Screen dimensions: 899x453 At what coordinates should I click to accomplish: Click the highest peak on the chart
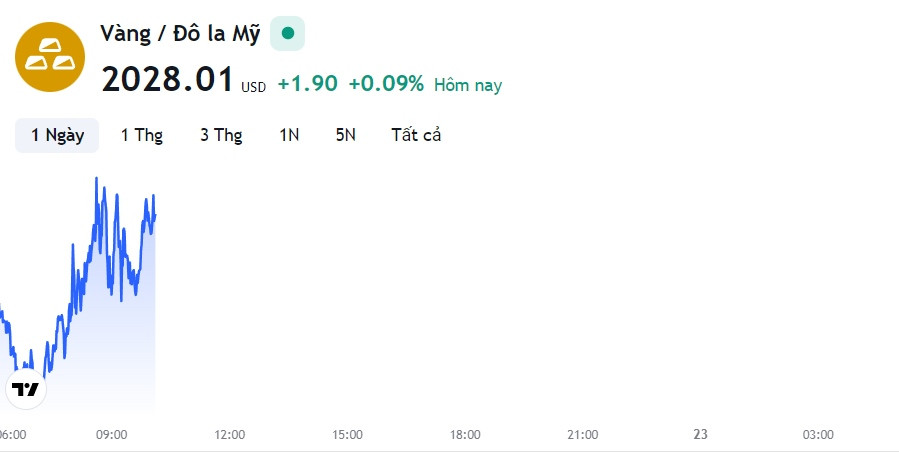pyautogui.click(x=96, y=178)
